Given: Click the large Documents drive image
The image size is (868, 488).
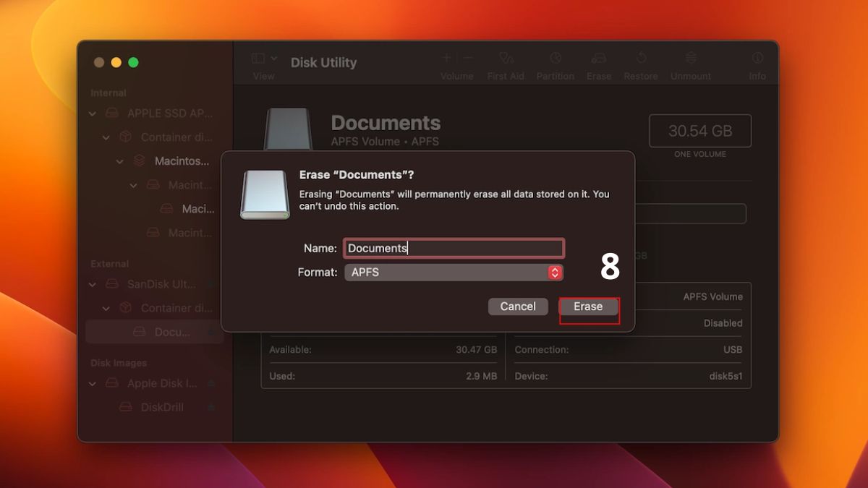Looking at the screenshot, I should point(288,130).
